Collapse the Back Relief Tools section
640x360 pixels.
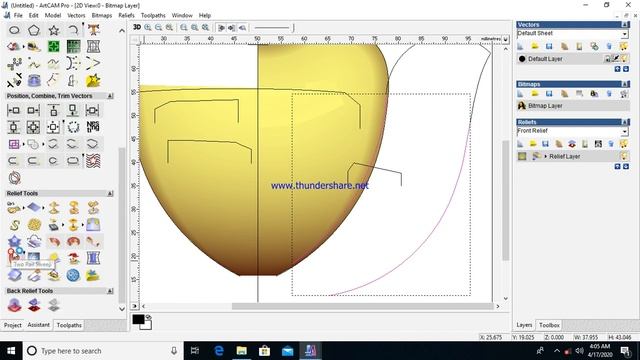coord(110,291)
